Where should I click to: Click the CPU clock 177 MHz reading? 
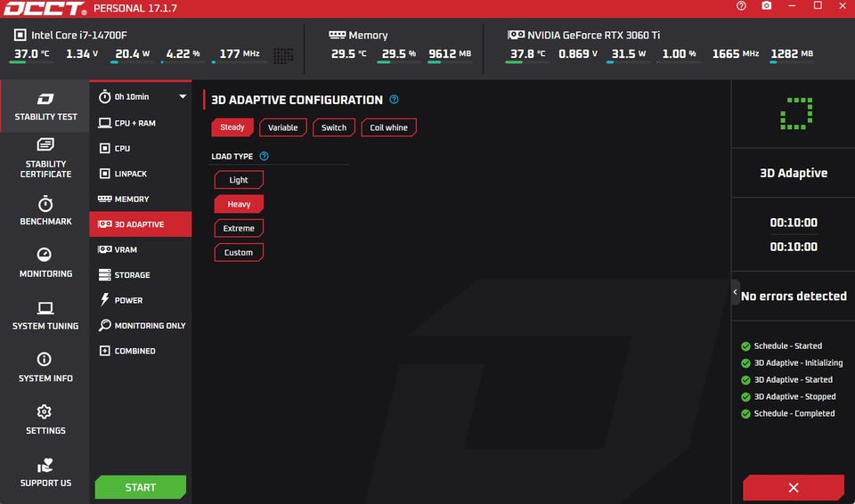point(240,54)
